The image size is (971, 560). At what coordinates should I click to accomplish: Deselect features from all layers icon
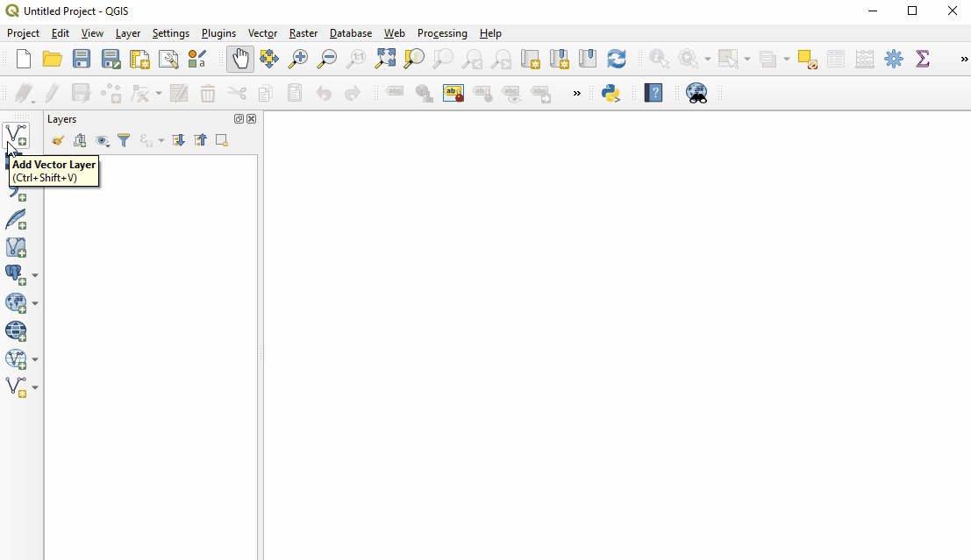[807, 59]
